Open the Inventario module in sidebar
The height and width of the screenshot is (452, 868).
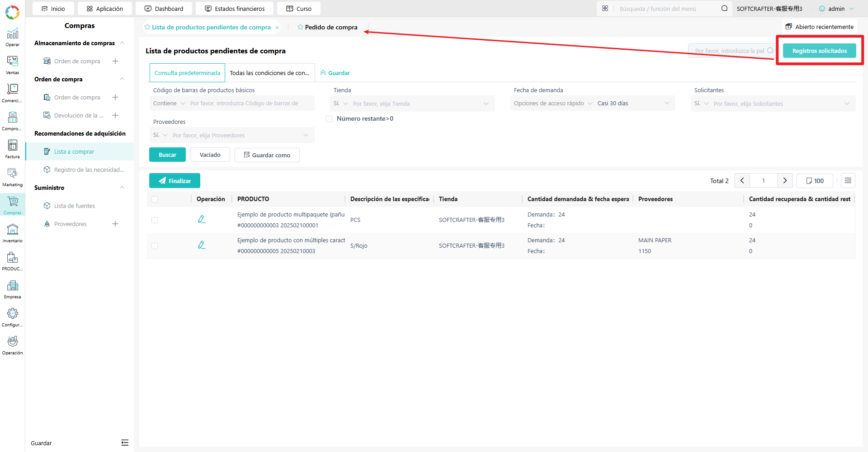(12, 233)
